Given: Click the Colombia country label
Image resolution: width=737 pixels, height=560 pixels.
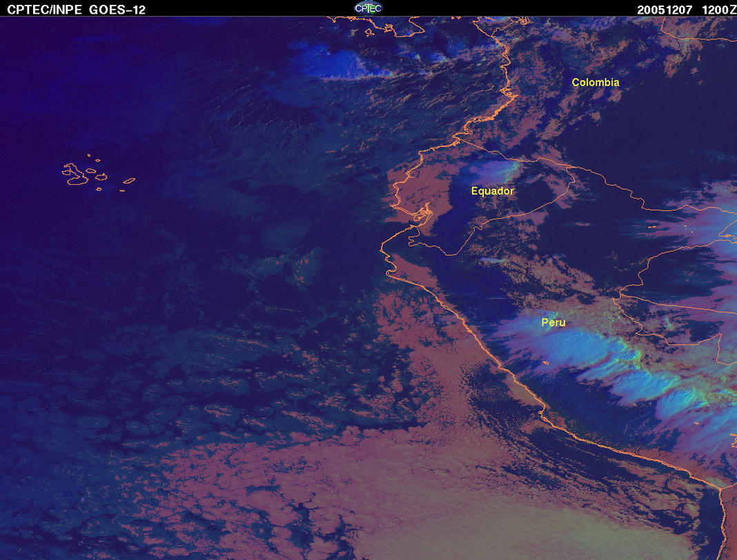Looking at the screenshot, I should tap(596, 82).
